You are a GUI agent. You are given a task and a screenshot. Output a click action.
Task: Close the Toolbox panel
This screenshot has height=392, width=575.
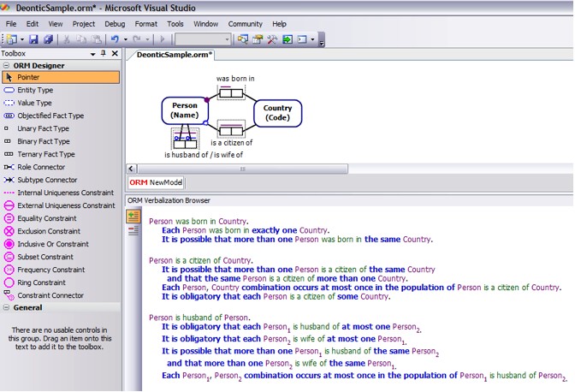click(x=115, y=54)
